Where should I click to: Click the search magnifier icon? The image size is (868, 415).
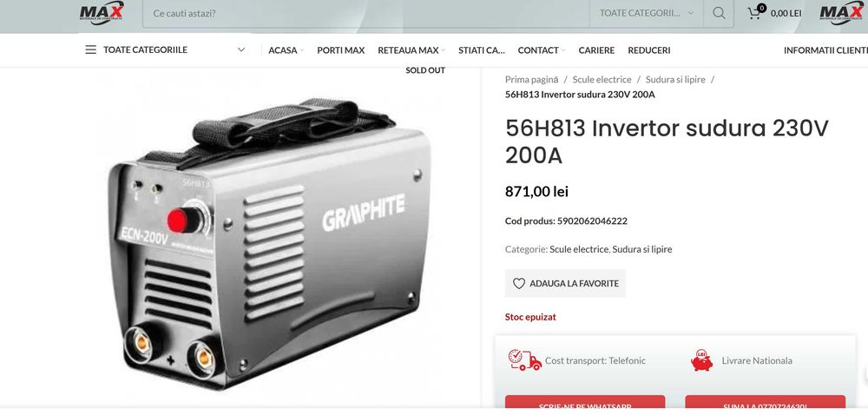(719, 13)
